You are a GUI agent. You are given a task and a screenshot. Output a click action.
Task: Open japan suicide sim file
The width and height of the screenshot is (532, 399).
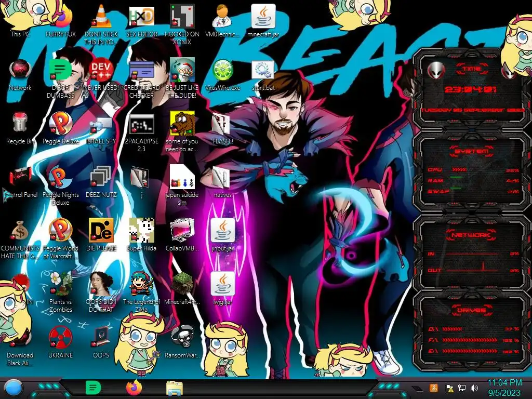click(x=182, y=185)
